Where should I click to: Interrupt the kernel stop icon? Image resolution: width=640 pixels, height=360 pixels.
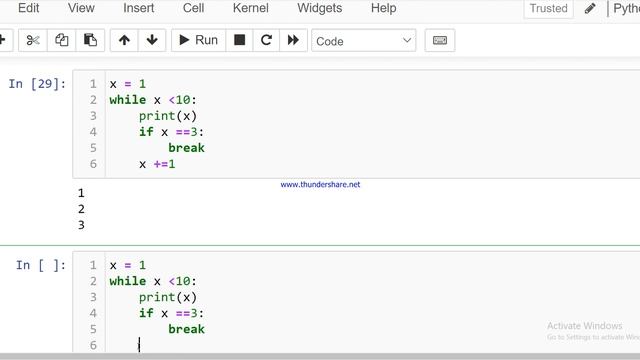pos(240,40)
